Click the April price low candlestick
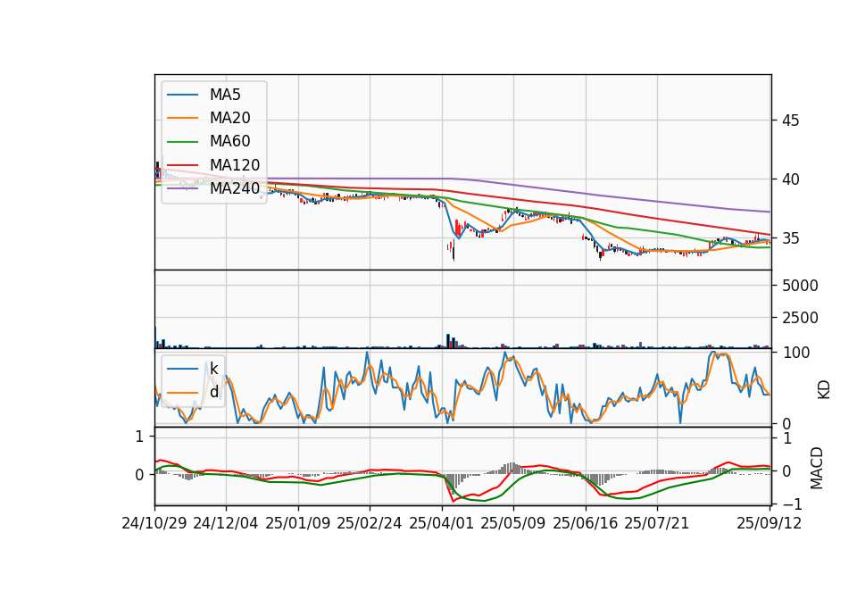Screen dimensions: 857x616 pyautogui.click(x=453, y=251)
